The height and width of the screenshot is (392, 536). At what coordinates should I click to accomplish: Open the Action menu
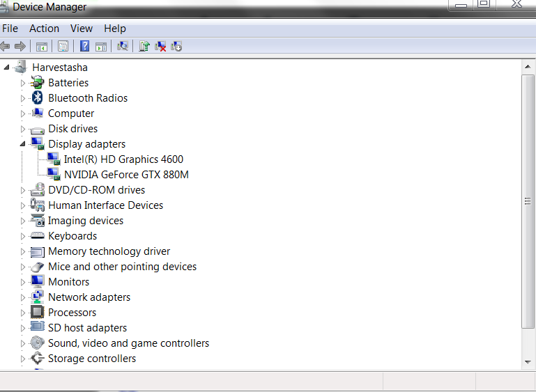pos(44,29)
